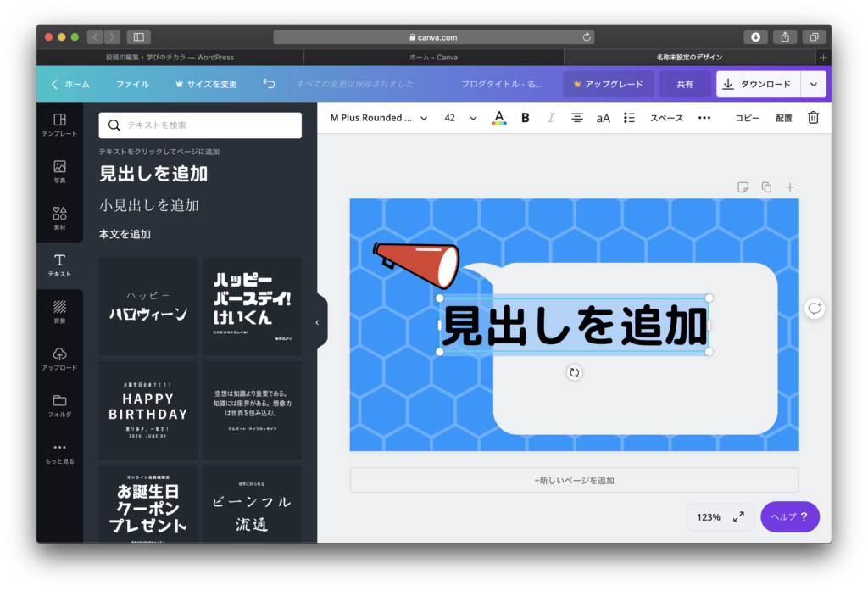Viewport: 868px width, 591px height.
Task: Enter fullscreen presentation mode via arrows icon
Action: point(738,516)
